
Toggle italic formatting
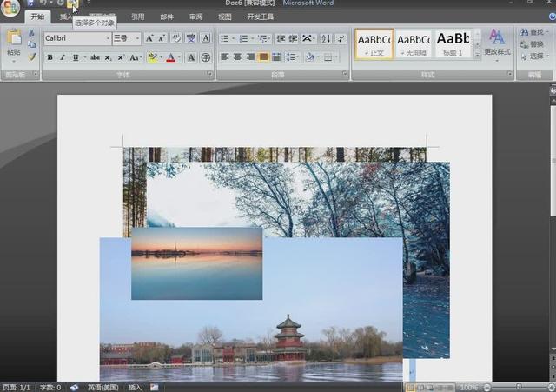pos(62,57)
